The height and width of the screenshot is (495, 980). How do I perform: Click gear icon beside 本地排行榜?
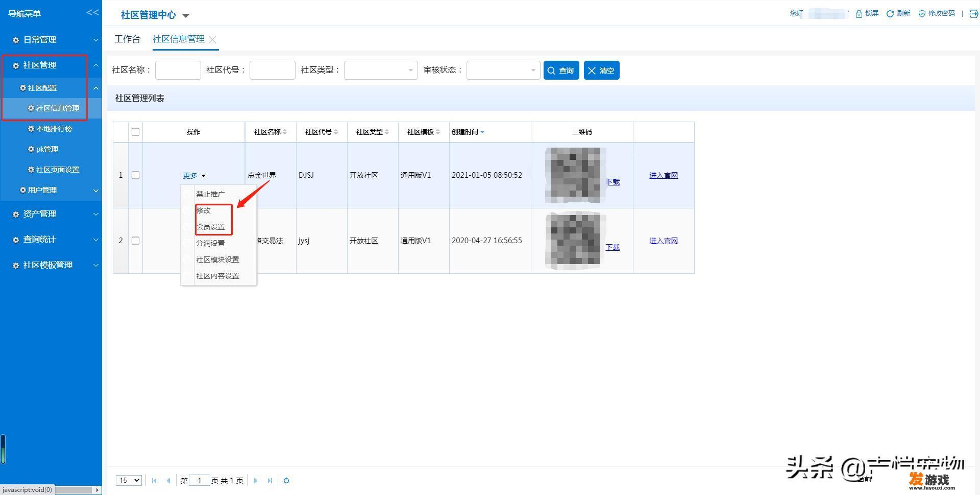pyautogui.click(x=31, y=129)
